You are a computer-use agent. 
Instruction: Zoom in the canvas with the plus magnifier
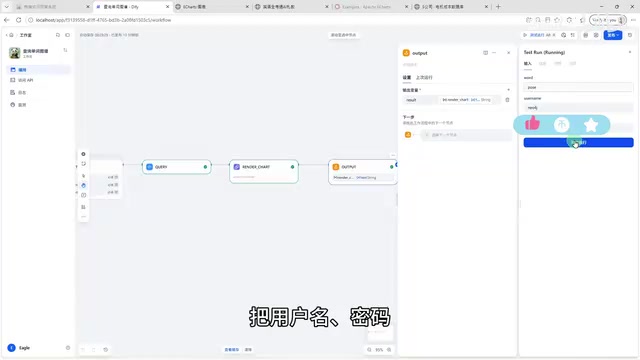389,350
